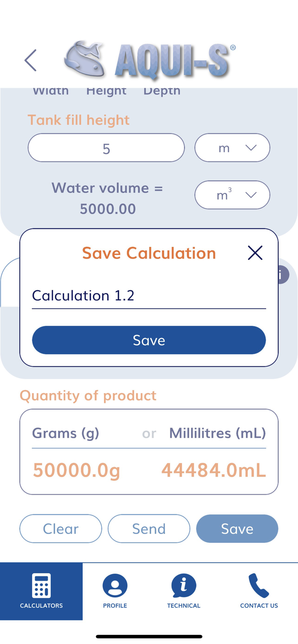The width and height of the screenshot is (298, 644).
Task: Open tank fill height unit dropdown
Action: point(232,148)
